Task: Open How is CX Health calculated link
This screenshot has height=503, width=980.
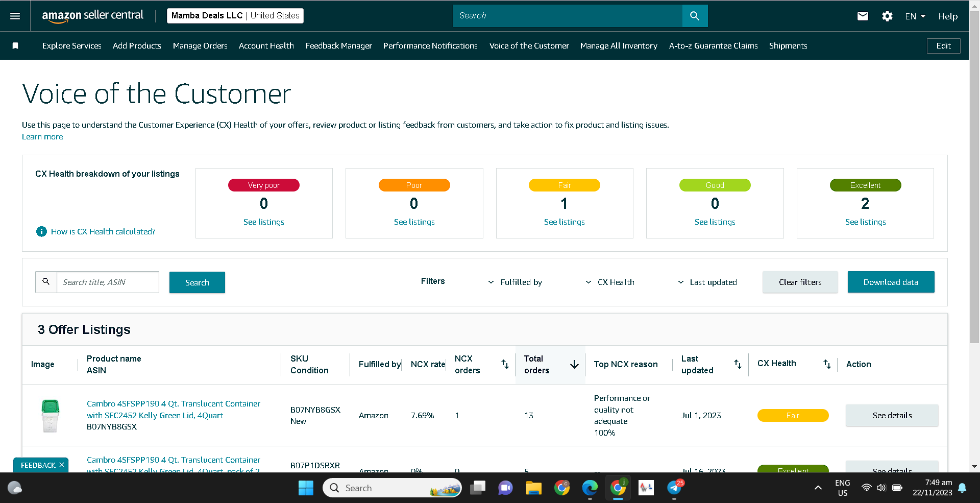Action: point(103,231)
